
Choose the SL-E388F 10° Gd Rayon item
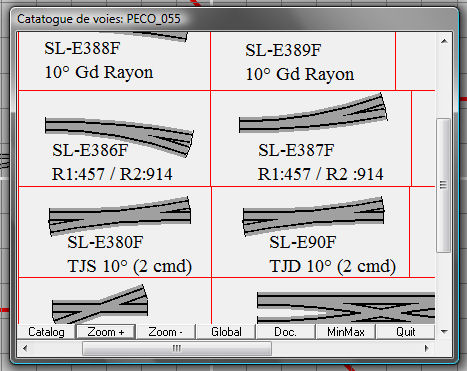click(115, 61)
